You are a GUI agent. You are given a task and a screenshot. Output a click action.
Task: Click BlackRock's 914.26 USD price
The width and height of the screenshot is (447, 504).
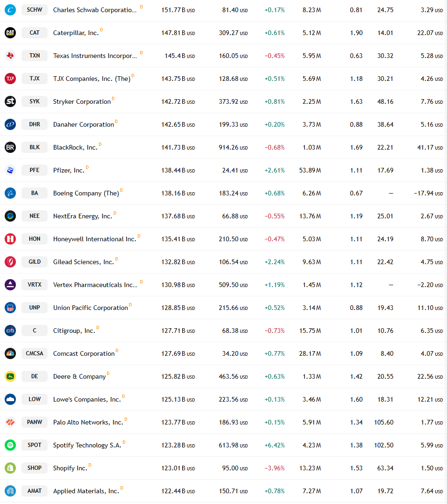(233, 148)
